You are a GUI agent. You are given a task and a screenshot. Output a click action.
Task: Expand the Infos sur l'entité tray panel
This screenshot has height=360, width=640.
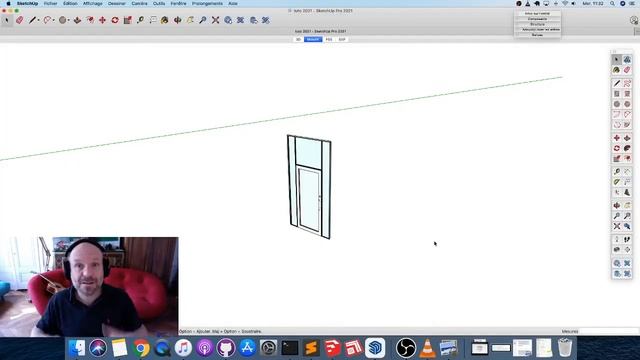537,13
